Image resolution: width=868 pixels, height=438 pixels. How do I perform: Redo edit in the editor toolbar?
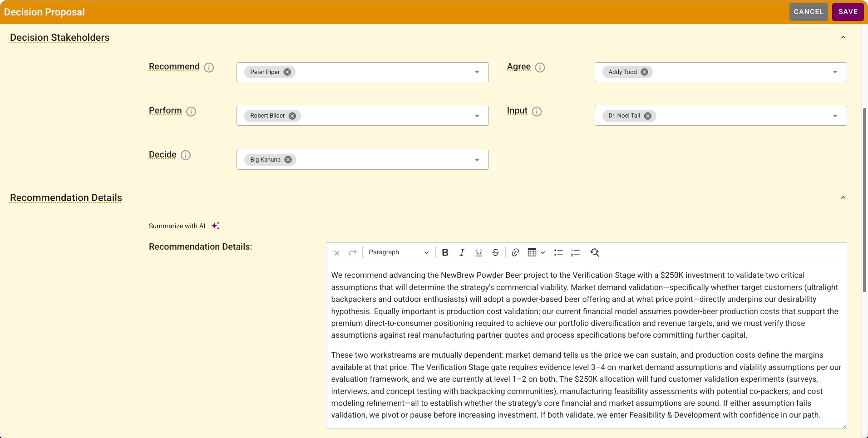353,253
